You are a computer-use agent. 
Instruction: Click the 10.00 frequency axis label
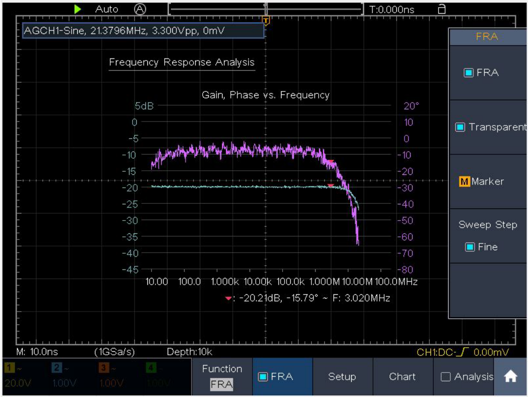point(157,282)
